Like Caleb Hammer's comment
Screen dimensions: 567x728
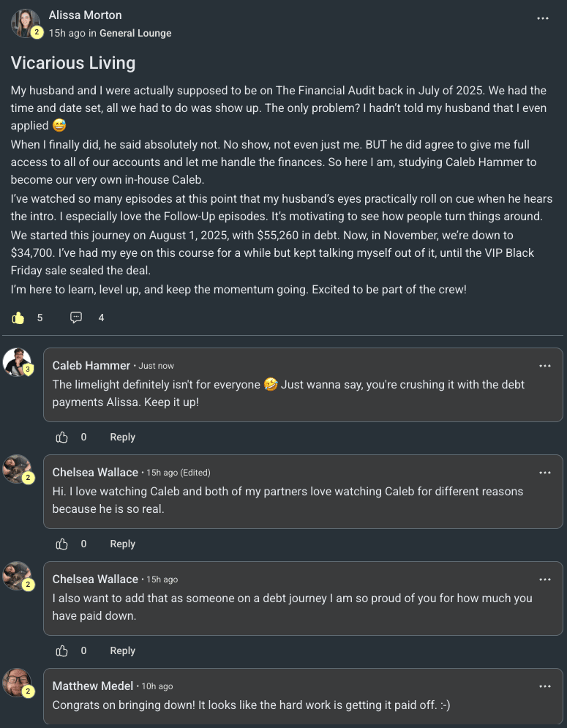(x=62, y=437)
